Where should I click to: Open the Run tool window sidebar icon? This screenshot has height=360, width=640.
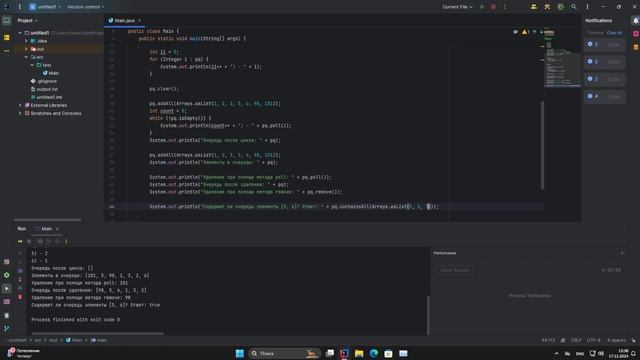tap(7, 289)
